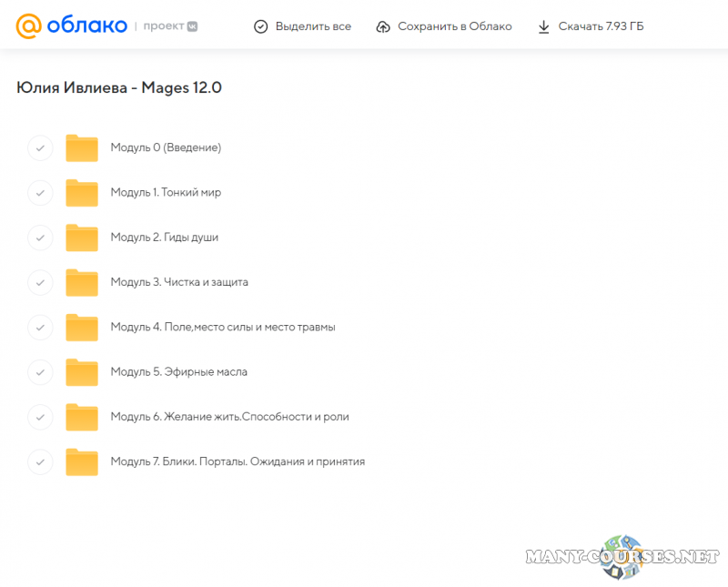This screenshot has width=728, height=587.
Task: Click the many-courses.net watermark logo
Action: (x=622, y=555)
